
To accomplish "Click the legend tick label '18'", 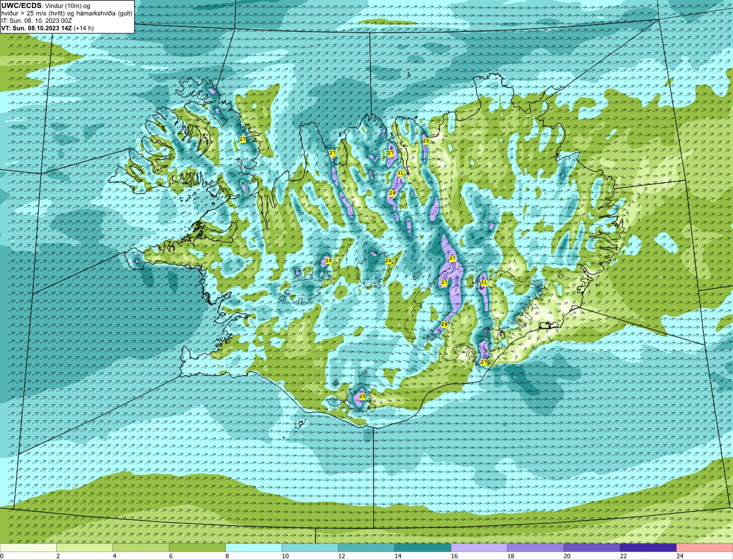I will click(x=510, y=556).
